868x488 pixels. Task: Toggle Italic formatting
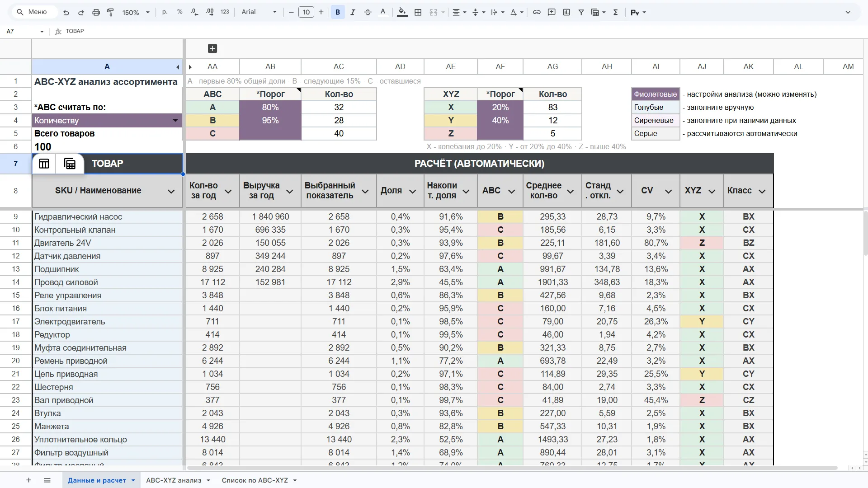(353, 13)
